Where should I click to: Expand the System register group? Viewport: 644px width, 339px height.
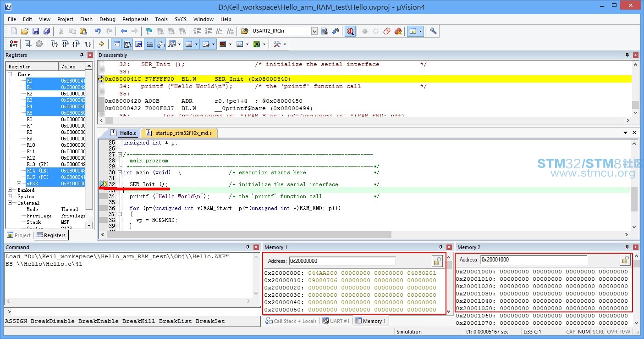click(10, 196)
